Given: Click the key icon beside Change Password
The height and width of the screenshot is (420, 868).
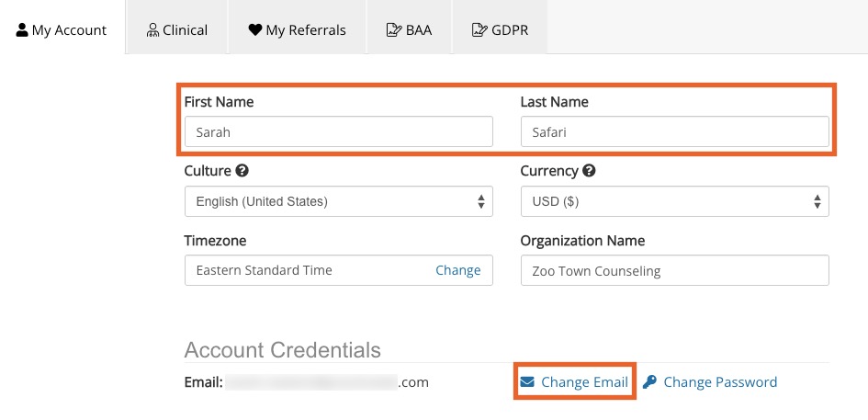Looking at the screenshot, I should click(649, 382).
